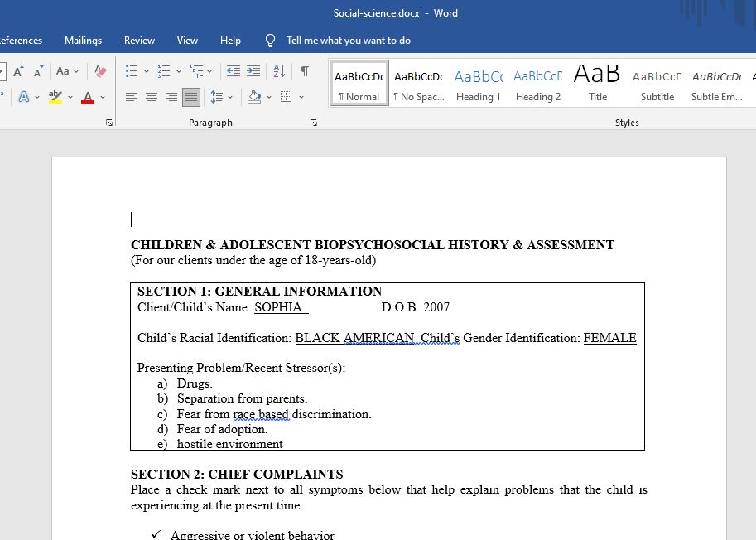Click the Increase Indent icon
Image resolution: width=756 pixels, height=540 pixels.
[x=253, y=71]
